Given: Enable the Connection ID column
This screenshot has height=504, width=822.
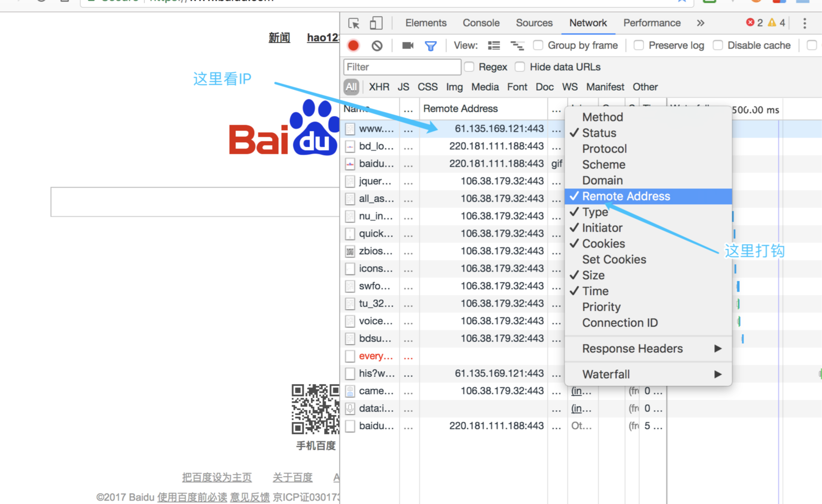Looking at the screenshot, I should (648, 323).
